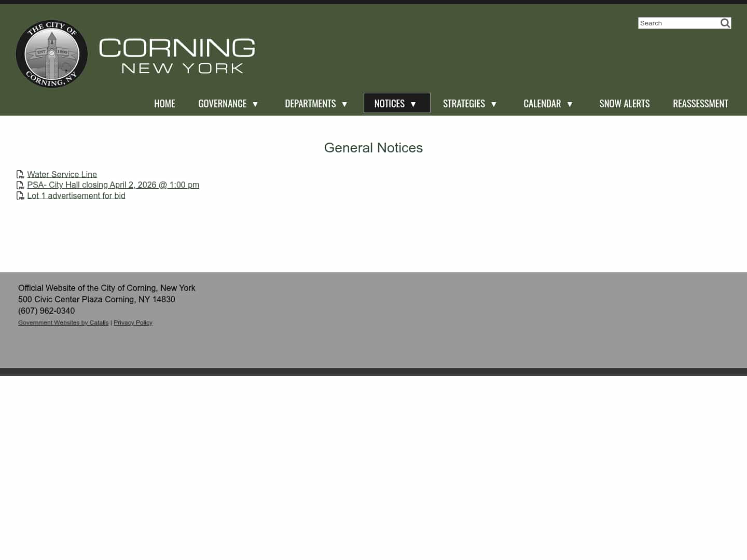Select SNOW ALERTS in the navigation bar
The height and width of the screenshot is (560, 747).
(625, 103)
